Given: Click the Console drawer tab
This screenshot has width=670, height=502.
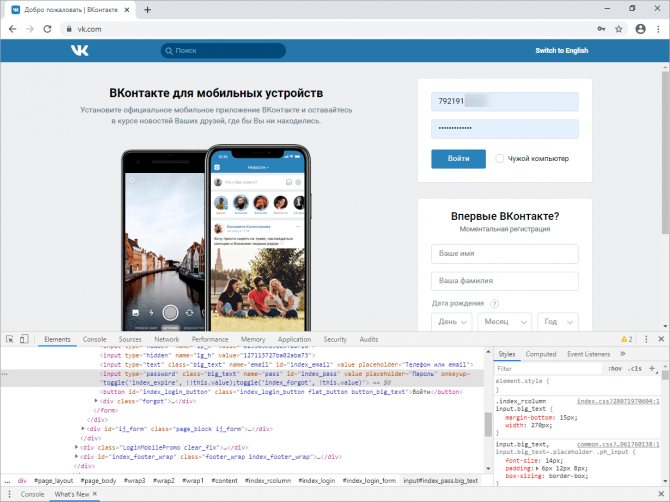Looking at the screenshot, I should pyautogui.click(x=32, y=494).
